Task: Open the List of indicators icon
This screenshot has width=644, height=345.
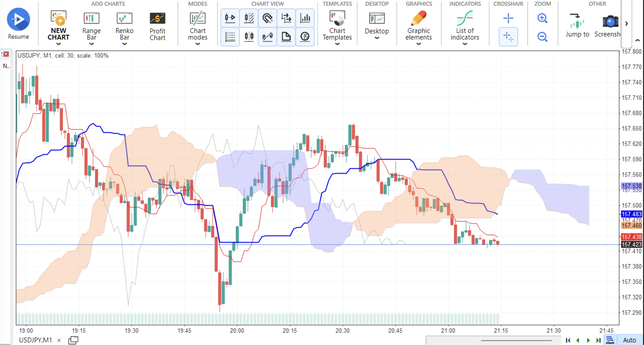Action: (465, 18)
